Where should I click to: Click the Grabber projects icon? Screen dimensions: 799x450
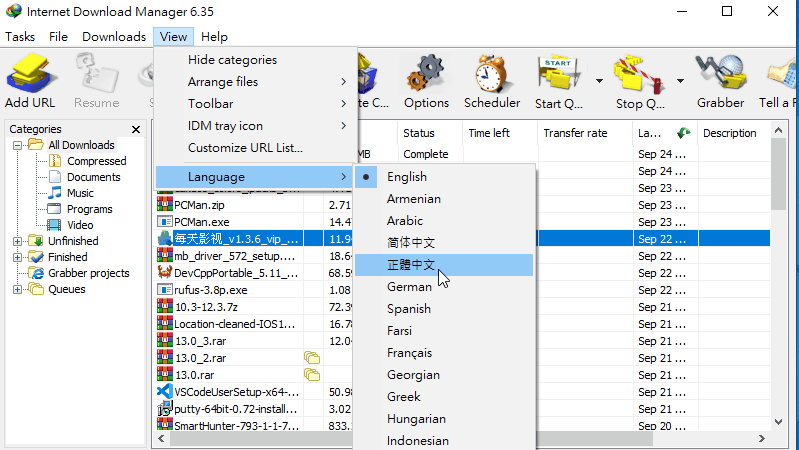tap(36, 273)
